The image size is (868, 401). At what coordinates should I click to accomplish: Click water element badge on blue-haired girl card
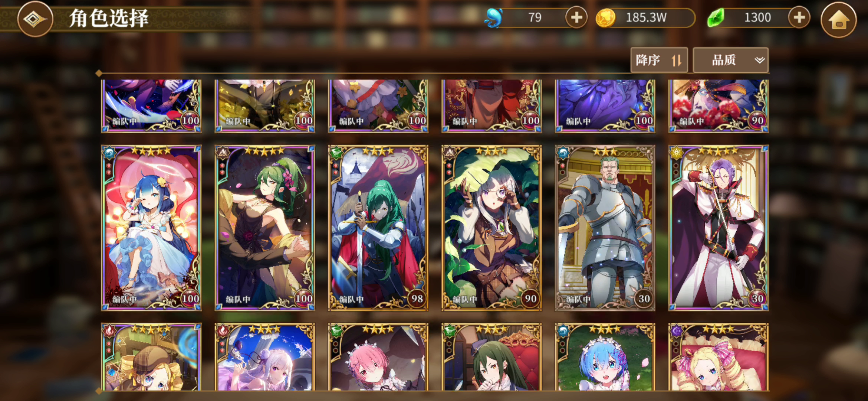coord(109,153)
